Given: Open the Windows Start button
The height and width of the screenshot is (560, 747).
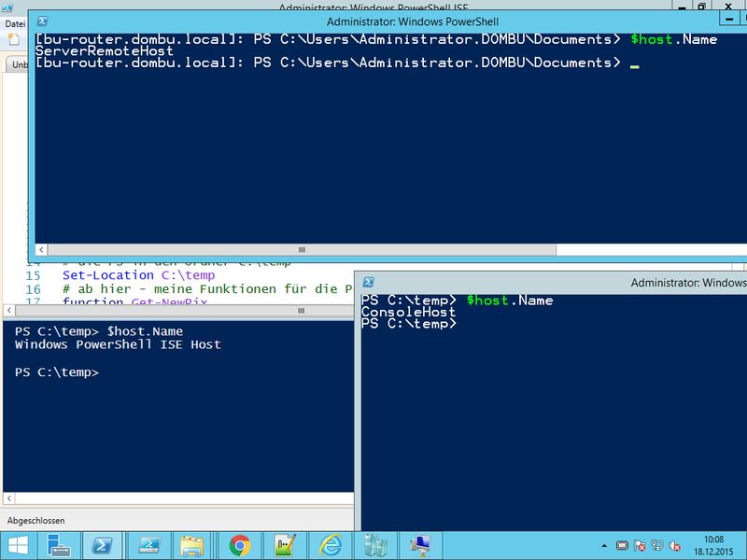Looking at the screenshot, I should [18, 546].
